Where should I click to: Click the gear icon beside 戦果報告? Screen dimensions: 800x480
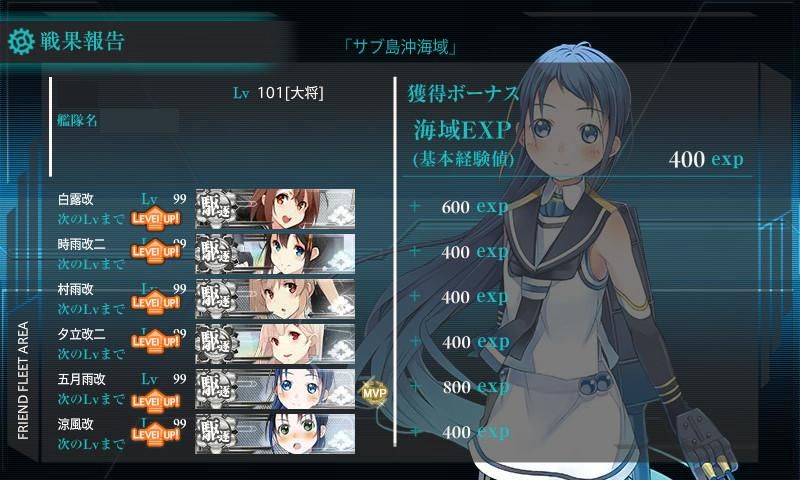(x=21, y=41)
